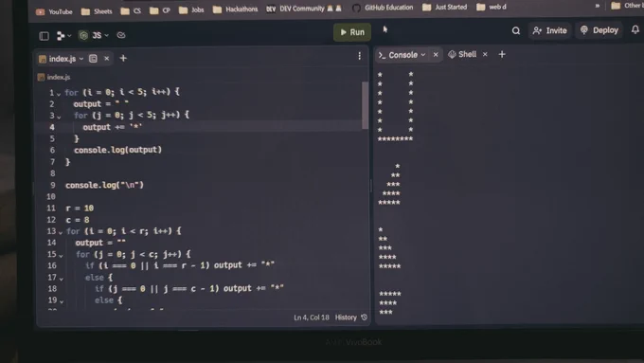Open index.js tab dropdown chevron
Viewport: 644px width, 363px height.
(x=81, y=59)
